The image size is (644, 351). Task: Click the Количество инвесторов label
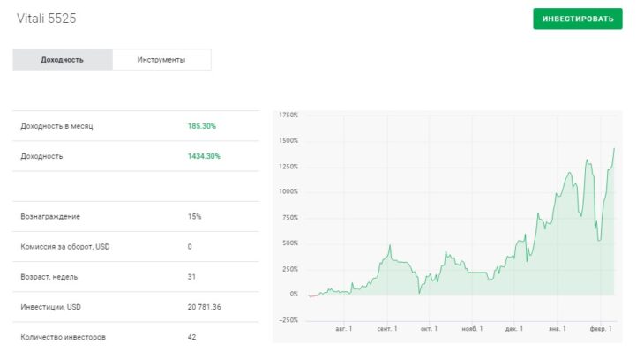pos(63,337)
